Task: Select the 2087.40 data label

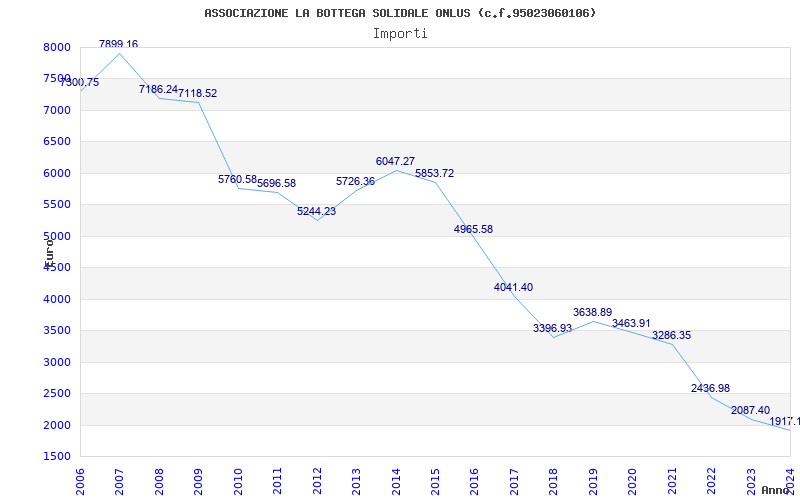Action: [x=751, y=411]
